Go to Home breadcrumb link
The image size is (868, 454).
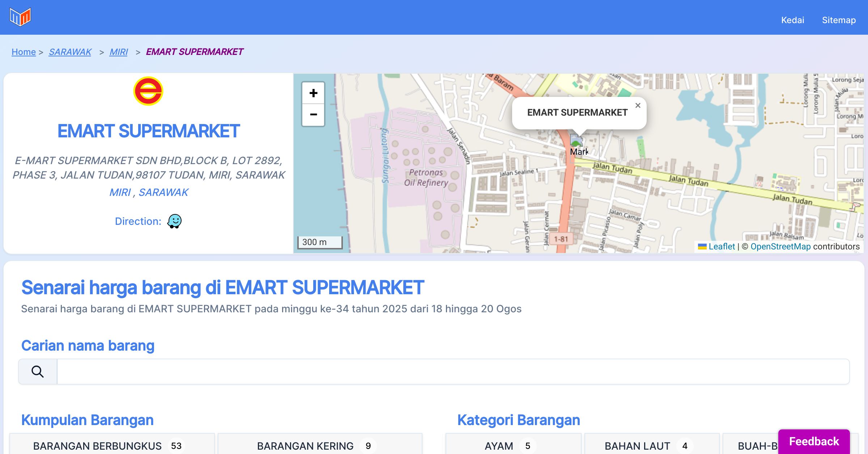[x=24, y=52]
